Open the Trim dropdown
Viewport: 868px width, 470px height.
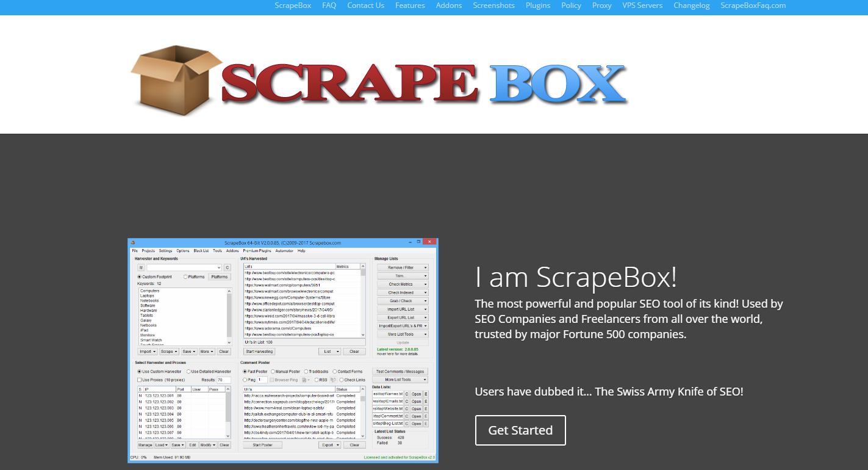403,276
